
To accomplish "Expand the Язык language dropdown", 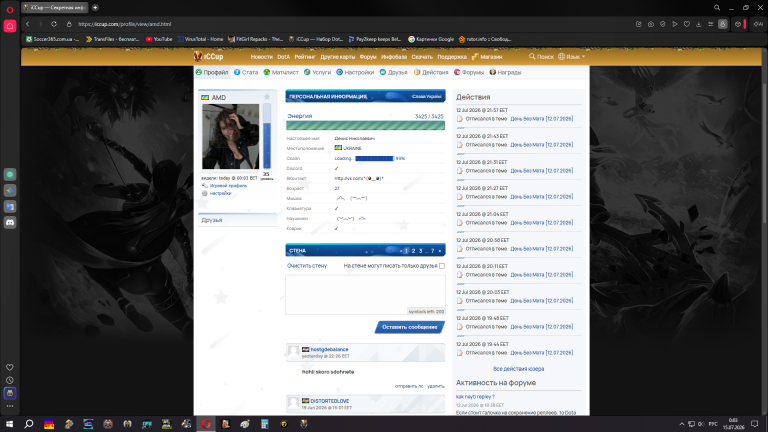I will [572, 57].
